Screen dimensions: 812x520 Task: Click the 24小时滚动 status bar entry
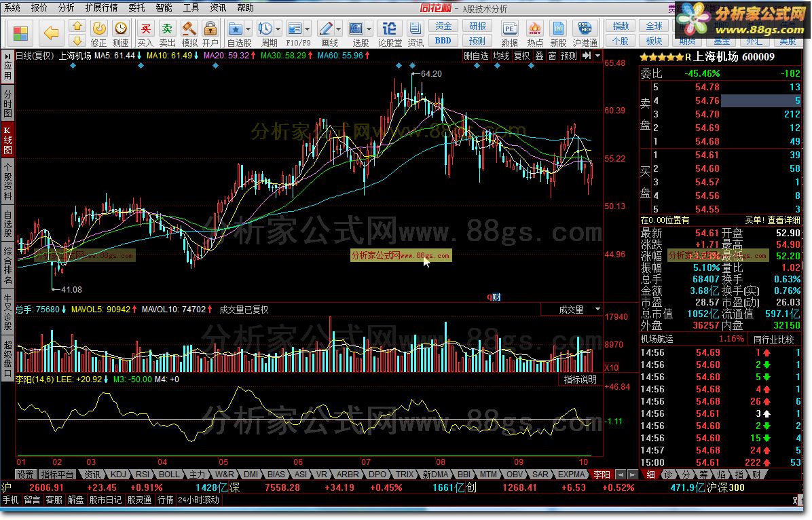(198, 500)
